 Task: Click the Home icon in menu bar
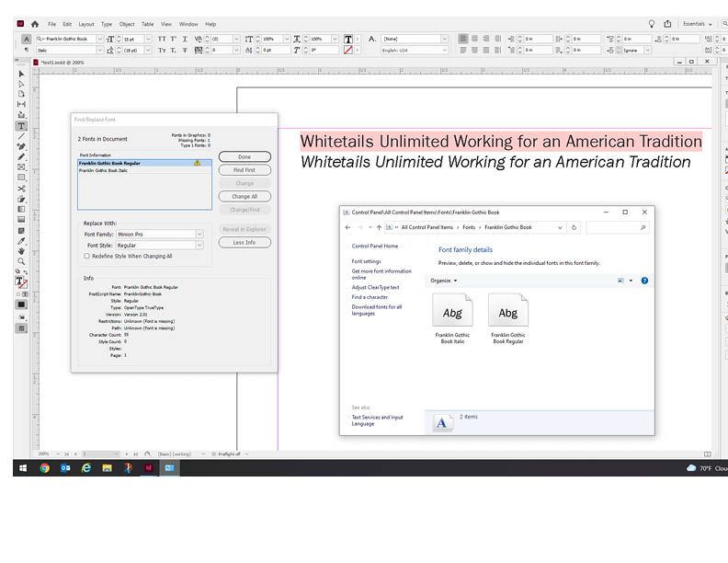35,24
